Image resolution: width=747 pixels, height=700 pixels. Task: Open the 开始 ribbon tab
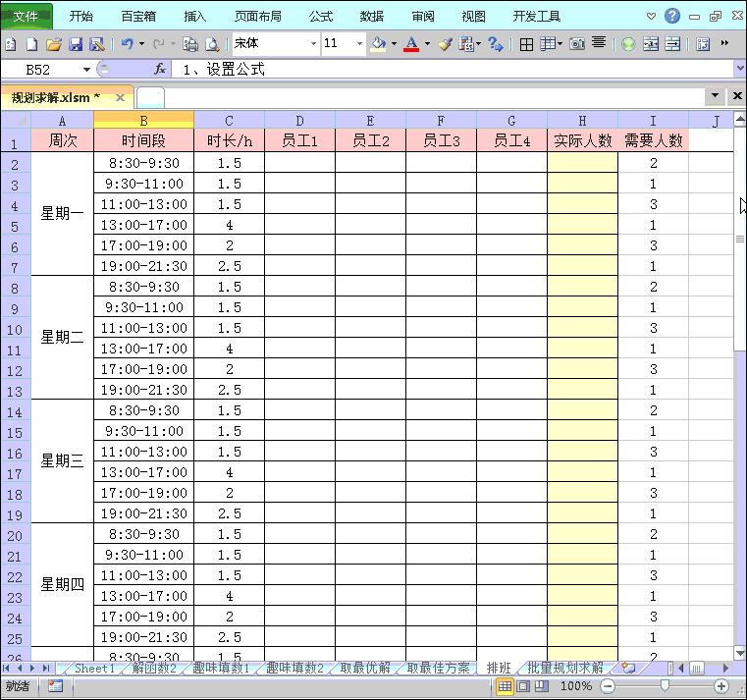(x=81, y=17)
